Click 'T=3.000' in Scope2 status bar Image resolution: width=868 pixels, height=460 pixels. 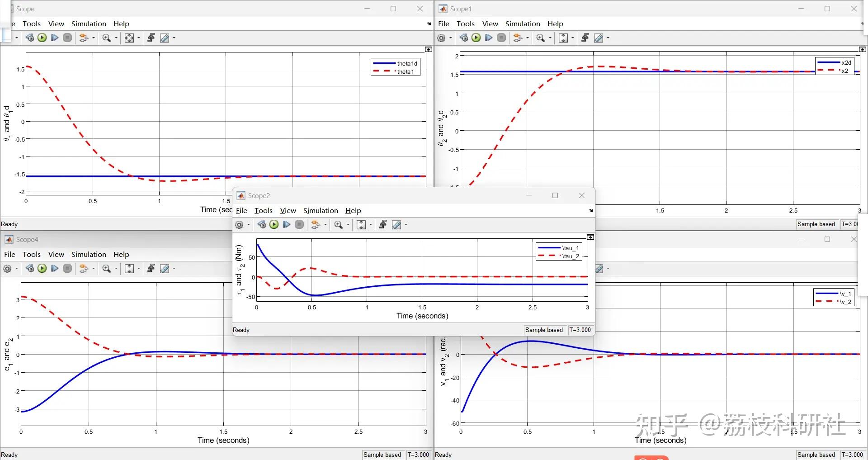[580, 330]
